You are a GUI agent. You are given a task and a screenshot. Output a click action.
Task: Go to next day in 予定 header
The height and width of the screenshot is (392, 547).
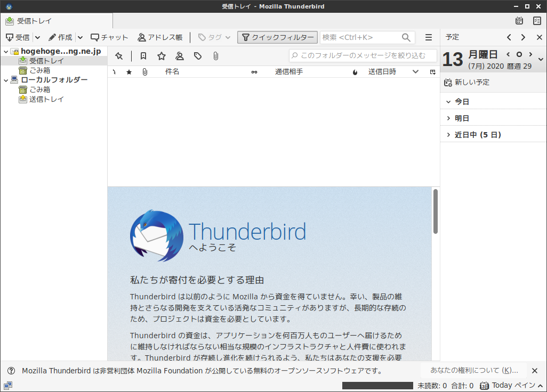523,37
